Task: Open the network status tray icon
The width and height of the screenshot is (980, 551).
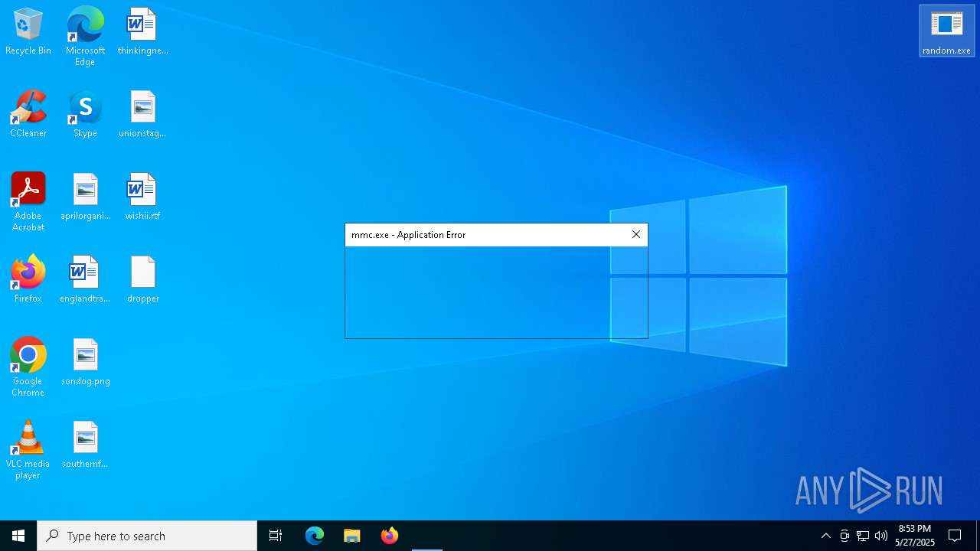Action: coord(863,536)
